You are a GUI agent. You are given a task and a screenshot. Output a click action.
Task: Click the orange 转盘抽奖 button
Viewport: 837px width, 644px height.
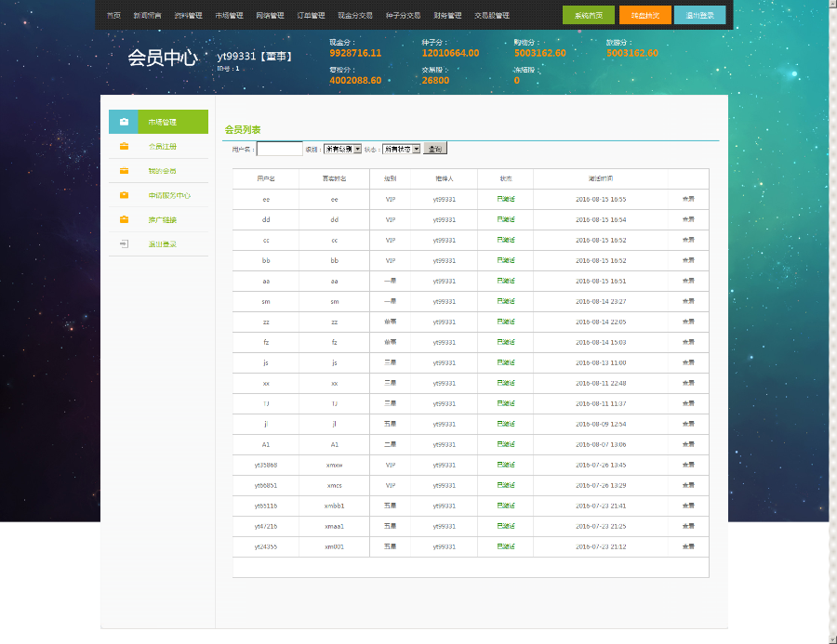[645, 15]
